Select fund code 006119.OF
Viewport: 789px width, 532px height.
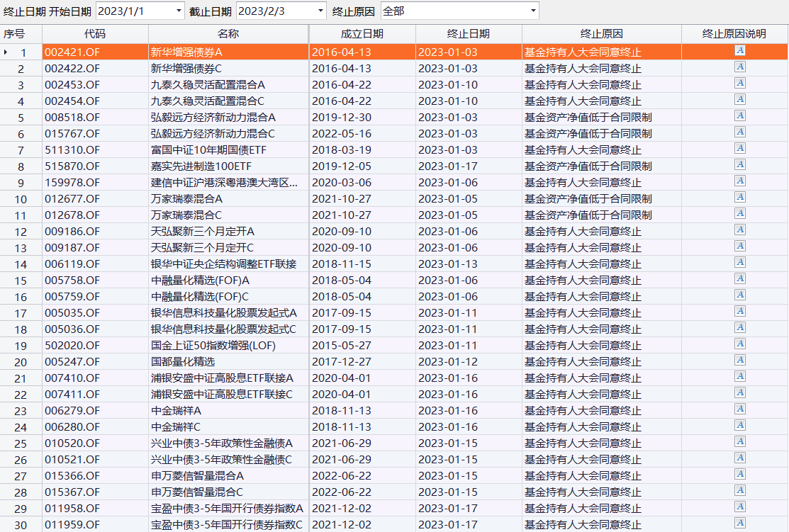(x=72, y=264)
